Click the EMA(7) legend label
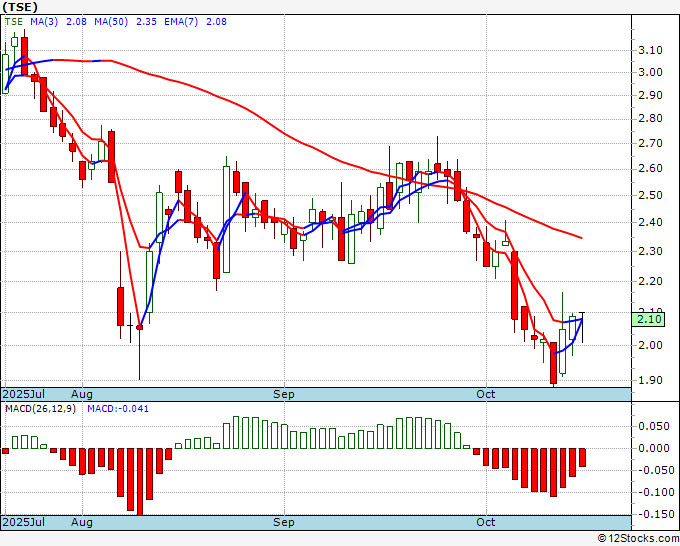The height and width of the screenshot is (546, 680). click(181, 22)
